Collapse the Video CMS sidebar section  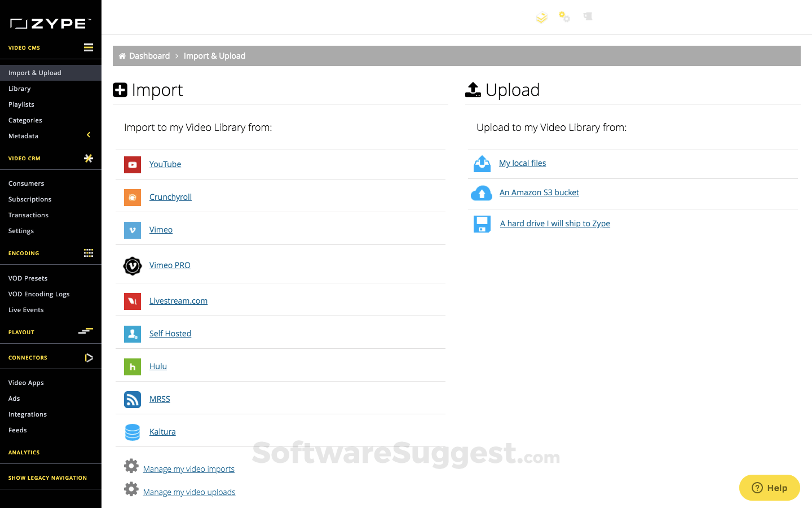[x=89, y=47]
